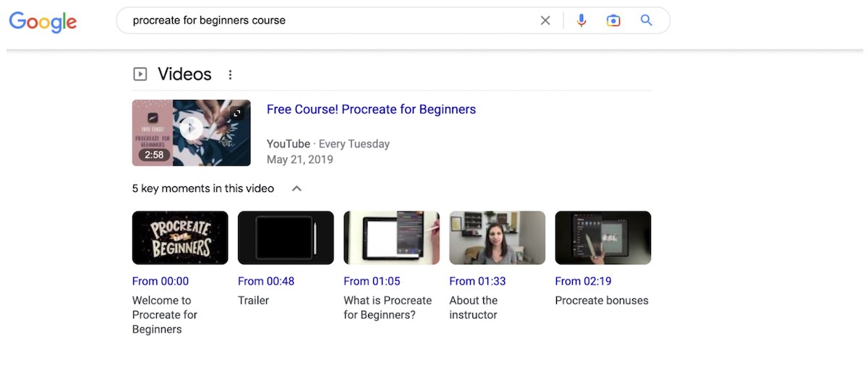Jump to 'From 02:19' timestamp link
The height and width of the screenshot is (370, 868).
click(583, 281)
